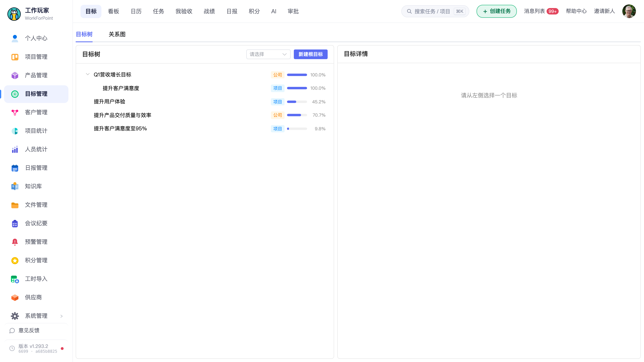Open 项目统计 pie chart icon
644x362 pixels.
pyautogui.click(x=15, y=131)
